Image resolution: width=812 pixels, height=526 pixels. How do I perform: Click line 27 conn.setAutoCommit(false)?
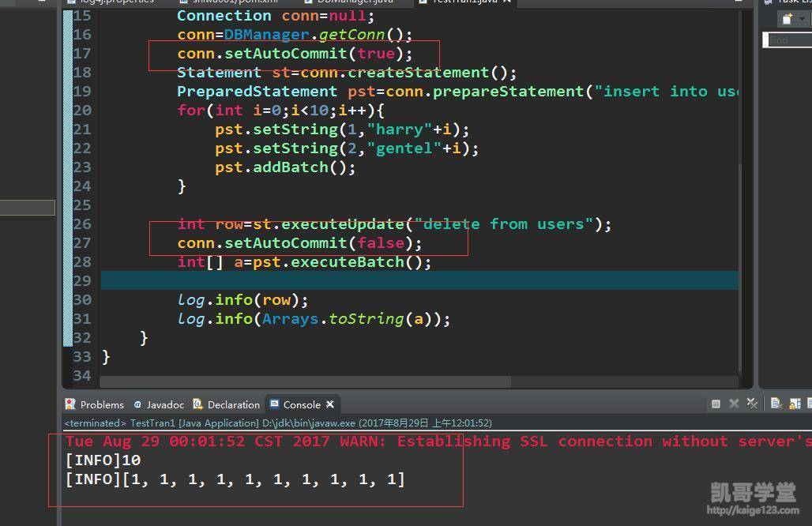point(299,242)
